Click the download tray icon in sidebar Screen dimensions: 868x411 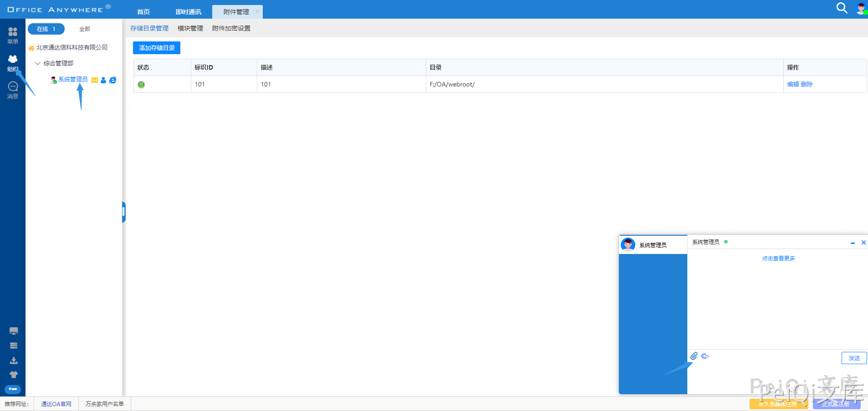tap(14, 360)
